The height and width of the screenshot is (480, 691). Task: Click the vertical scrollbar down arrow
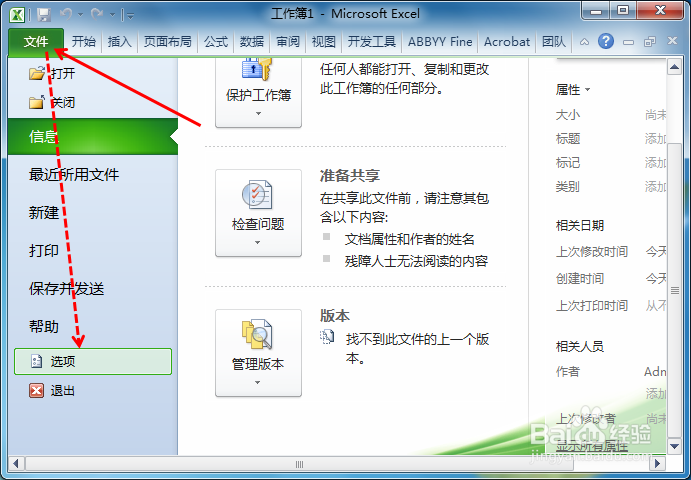(674, 446)
